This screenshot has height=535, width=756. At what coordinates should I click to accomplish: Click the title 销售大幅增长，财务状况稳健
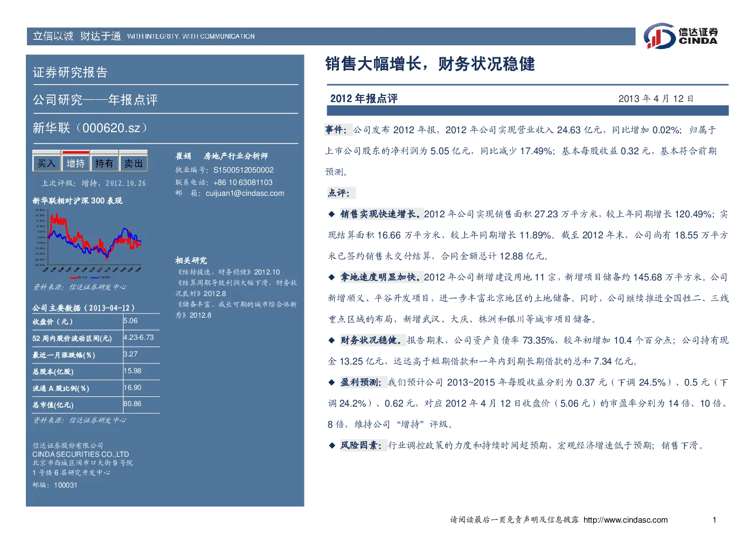coord(430,64)
